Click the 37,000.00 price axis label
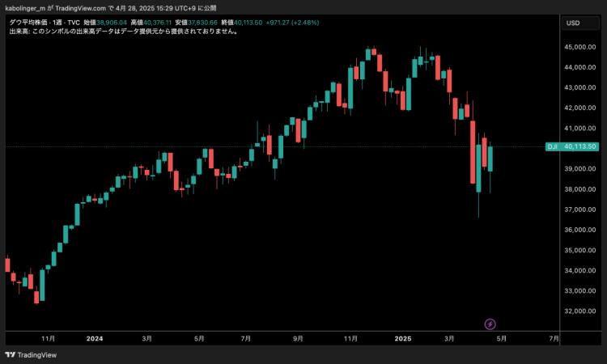The height and width of the screenshot is (364, 607). [580, 210]
